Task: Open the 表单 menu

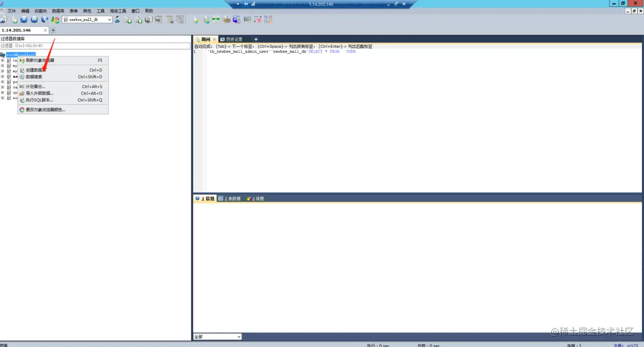Action: pyautogui.click(x=74, y=11)
